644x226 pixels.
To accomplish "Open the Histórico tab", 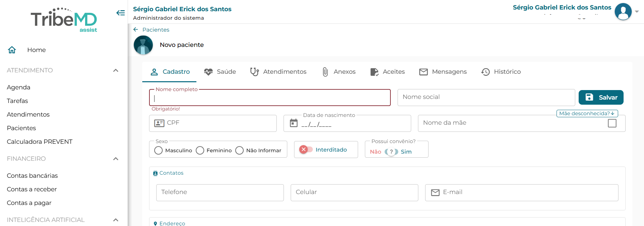I will [x=501, y=72].
